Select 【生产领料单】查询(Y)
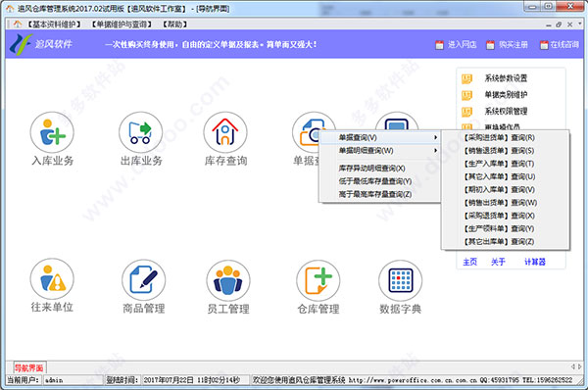Image resolution: width=588 pixels, height=390 pixels. pyautogui.click(x=506, y=228)
